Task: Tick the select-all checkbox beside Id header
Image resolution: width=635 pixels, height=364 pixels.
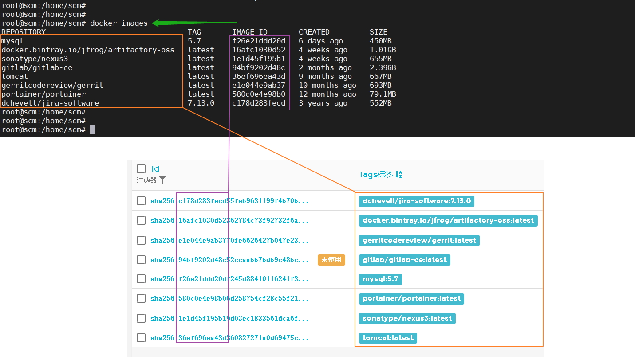Action: [141, 169]
